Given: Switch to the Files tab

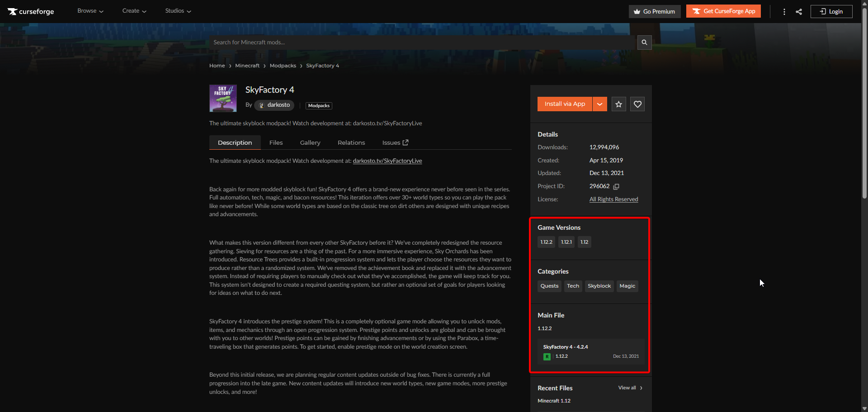Looking at the screenshot, I should coord(276,142).
